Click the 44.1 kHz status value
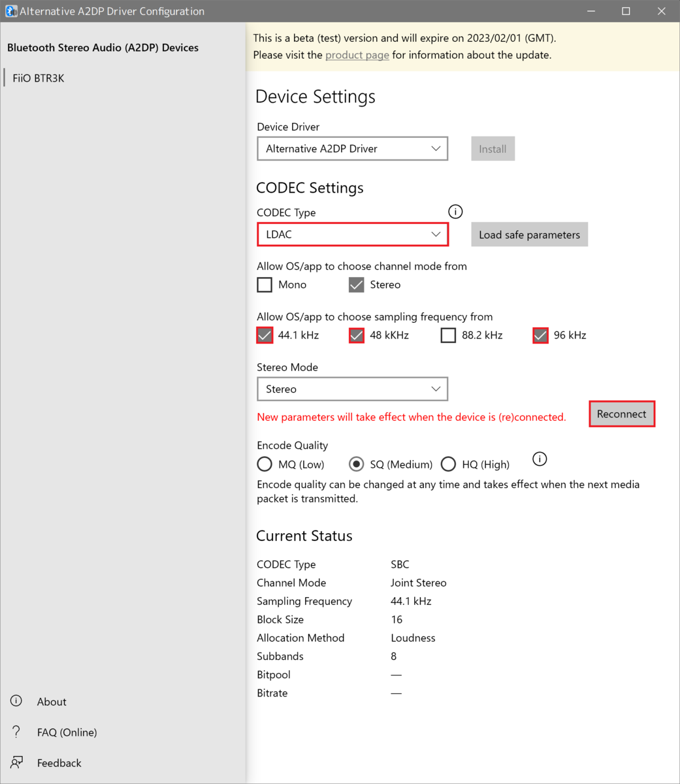 pos(411,601)
